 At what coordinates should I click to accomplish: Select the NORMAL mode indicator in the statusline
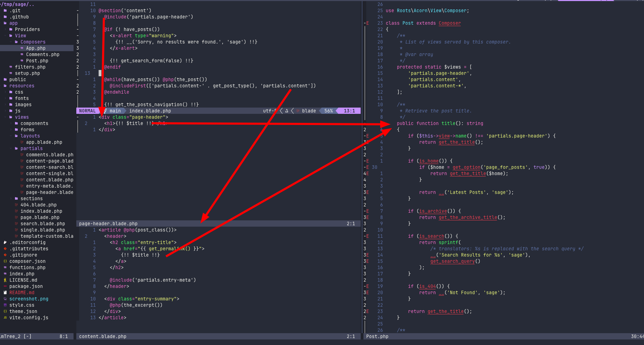pos(87,111)
